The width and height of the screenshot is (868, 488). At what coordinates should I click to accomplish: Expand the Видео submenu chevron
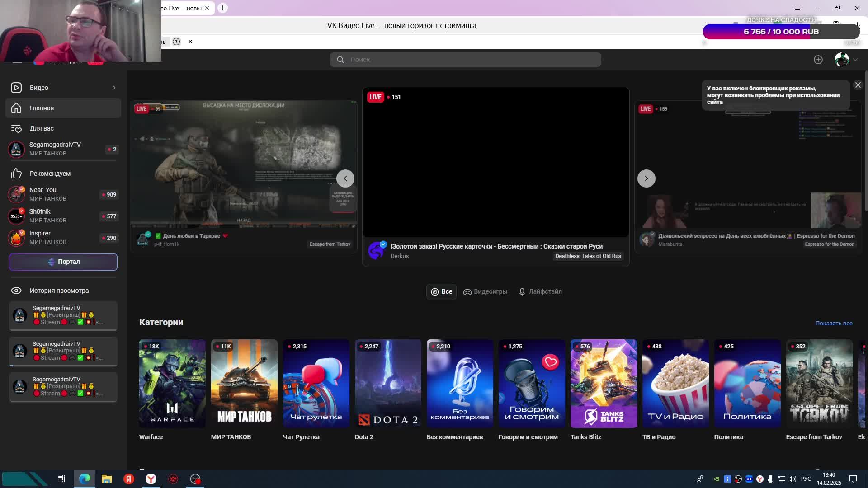click(x=114, y=88)
